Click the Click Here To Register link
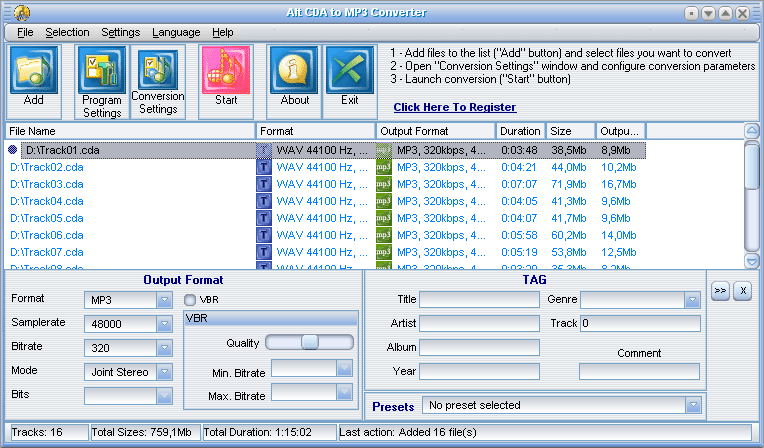 click(x=455, y=107)
